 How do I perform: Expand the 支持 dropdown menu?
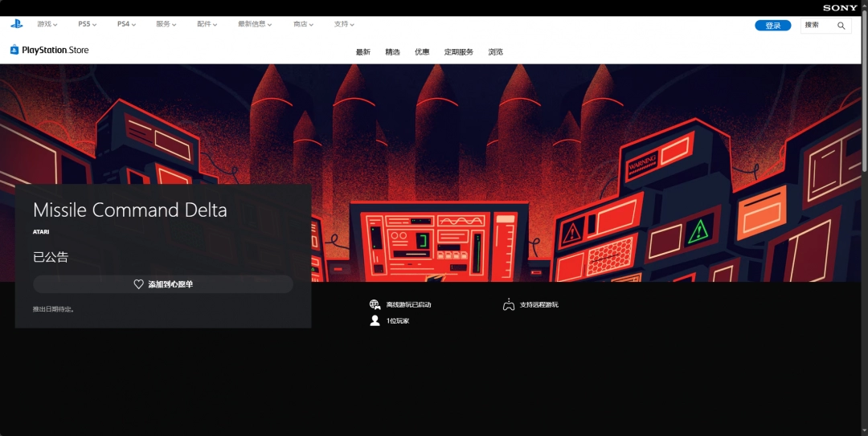pos(344,24)
